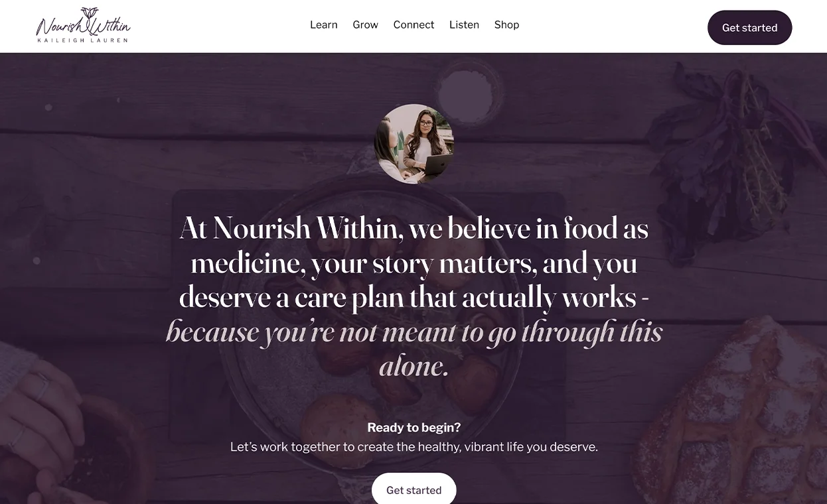Select Listen in the top navigation
The width and height of the screenshot is (827, 504).
click(x=464, y=25)
